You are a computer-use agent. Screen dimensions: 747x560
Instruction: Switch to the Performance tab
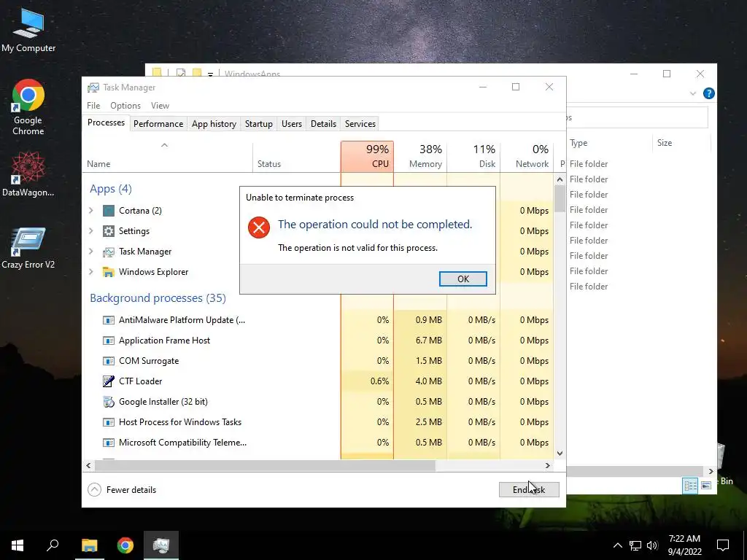pyautogui.click(x=158, y=124)
